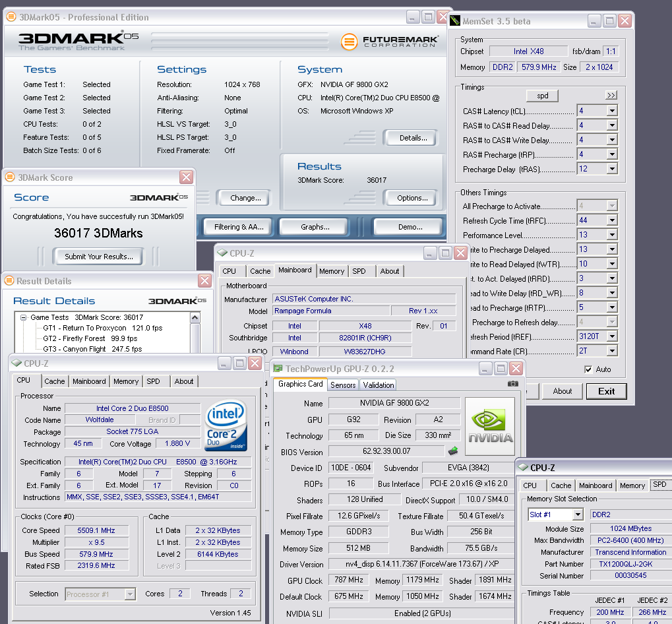672x624 pixels.
Task: Click the GPU-Z screenshot camera icon
Action: pyautogui.click(x=512, y=384)
